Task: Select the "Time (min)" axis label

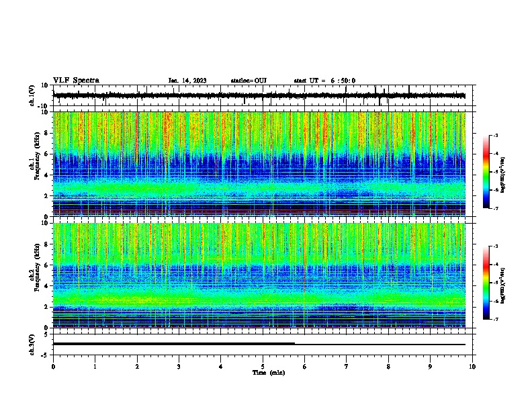Action: (269, 373)
